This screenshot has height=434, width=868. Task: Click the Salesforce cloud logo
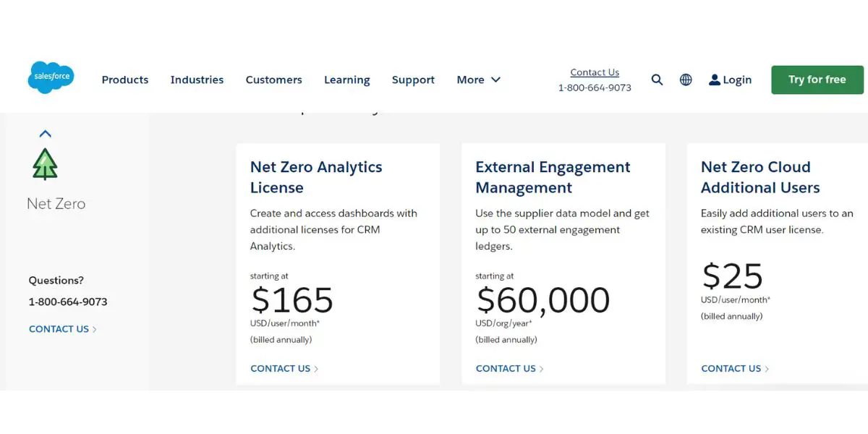tap(51, 77)
